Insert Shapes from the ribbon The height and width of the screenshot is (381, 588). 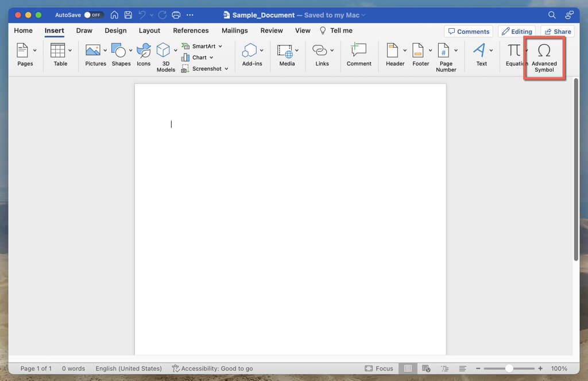point(121,55)
